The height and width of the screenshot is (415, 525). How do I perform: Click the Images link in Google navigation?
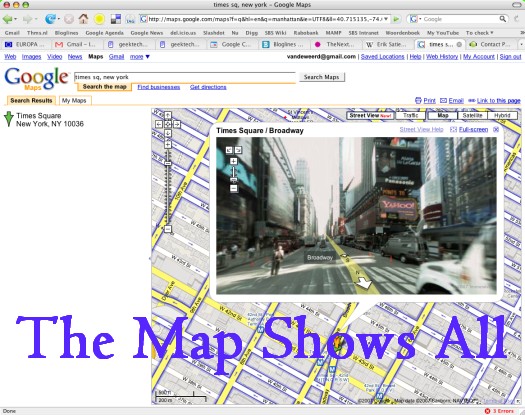pos(31,57)
